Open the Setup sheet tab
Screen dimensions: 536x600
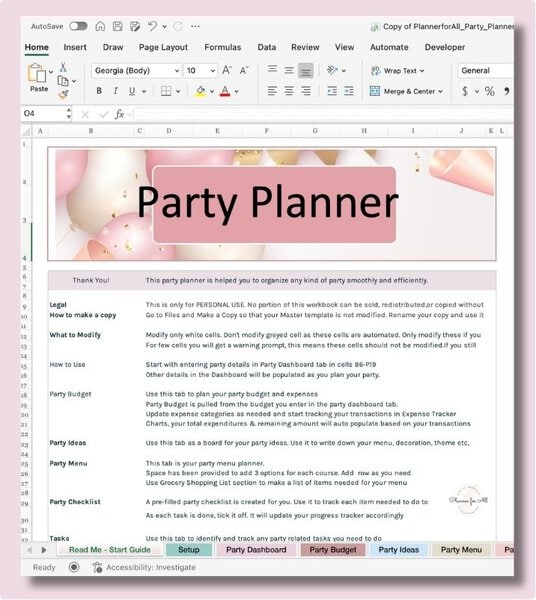tap(189, 550)
